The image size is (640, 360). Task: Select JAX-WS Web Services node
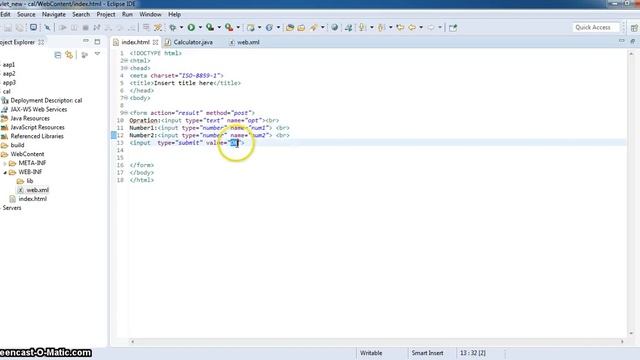[39, 109]
